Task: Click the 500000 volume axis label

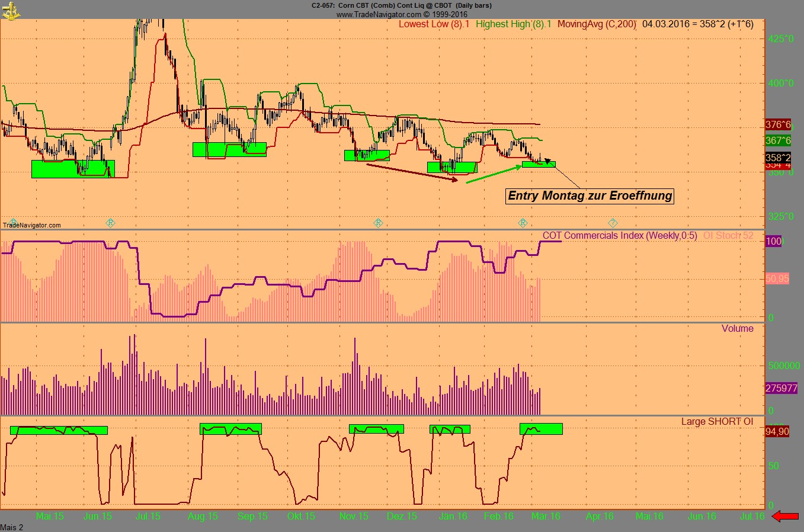Action: click(783, 366)
